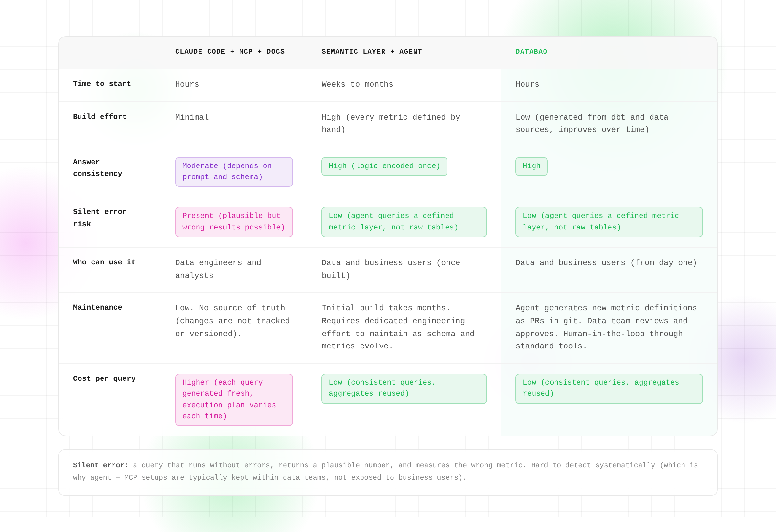Select the Claude Code + MCP + Docs header
Screen dimensions: 776x532
coord(230,52)
